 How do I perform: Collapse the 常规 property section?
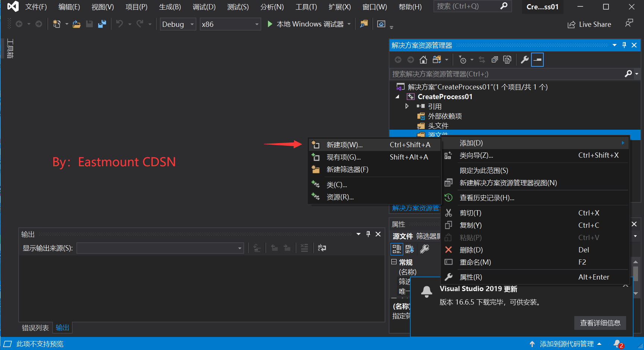[x=394, y=262]
